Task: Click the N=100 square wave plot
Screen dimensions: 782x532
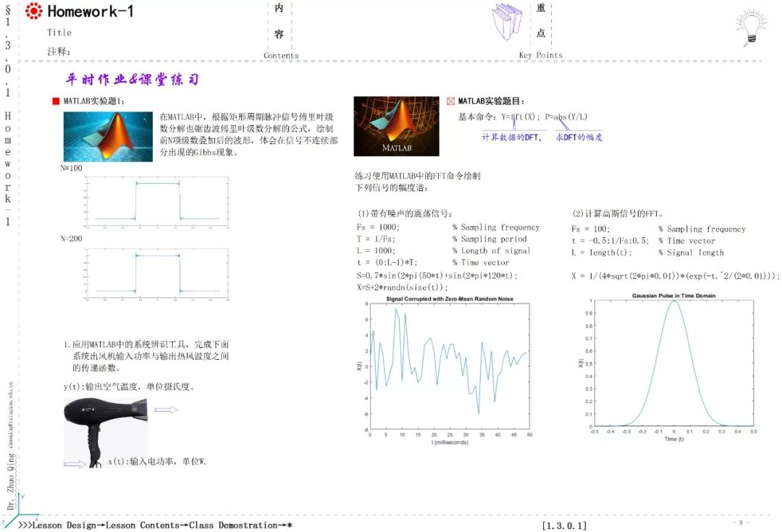Action: click(x=156, y=202)
